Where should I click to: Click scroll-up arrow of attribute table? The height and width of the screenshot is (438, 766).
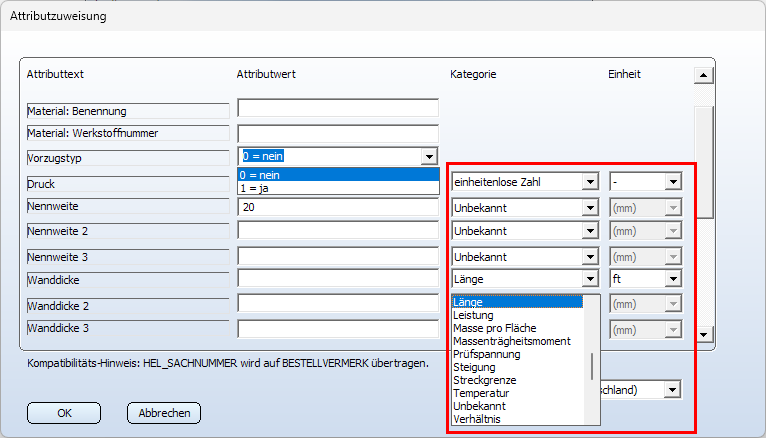(703, 75)
